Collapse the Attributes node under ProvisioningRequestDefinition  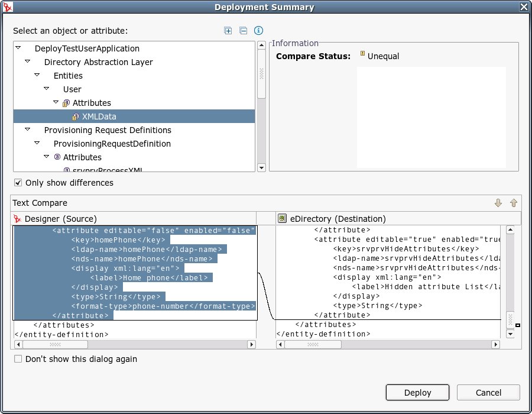tap(47, 157)
